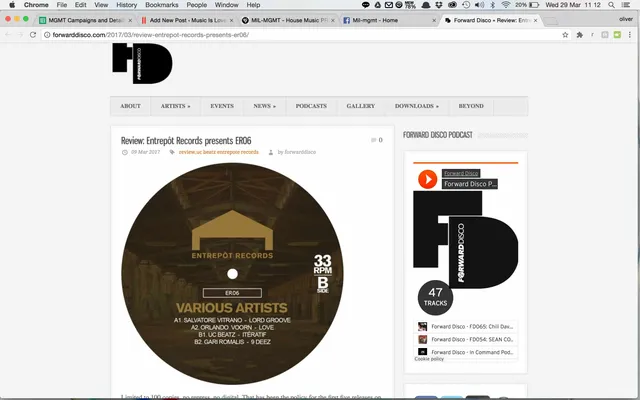Open the PODCASTS nav item
This screenshot has height=400, width=640.
(311, 106)
